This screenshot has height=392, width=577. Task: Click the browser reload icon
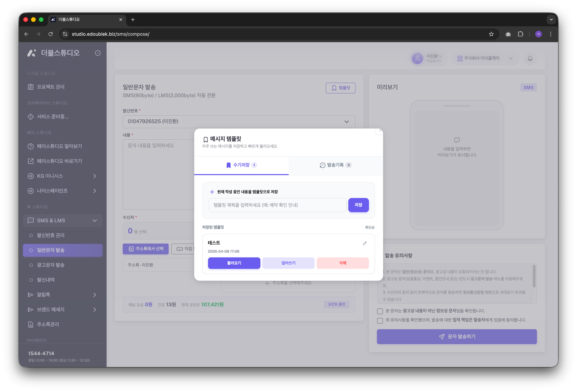pos(51,34)
